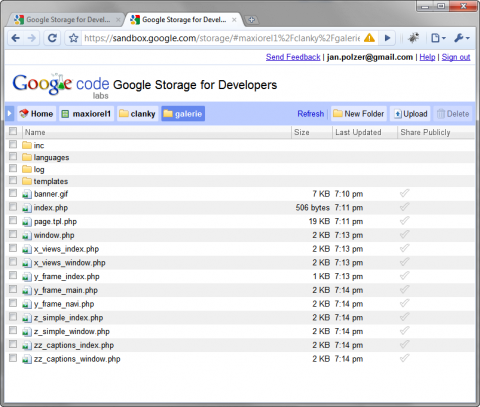Tick the checkbox for banner.gif
Viewport: 480px width, 407px height.
point(13,193)
